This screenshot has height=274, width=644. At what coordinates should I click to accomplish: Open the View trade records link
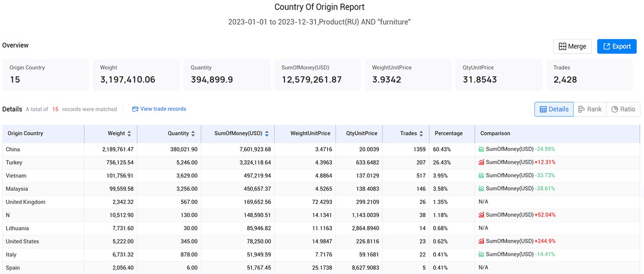pyautogui.click(x=163, y=109)
